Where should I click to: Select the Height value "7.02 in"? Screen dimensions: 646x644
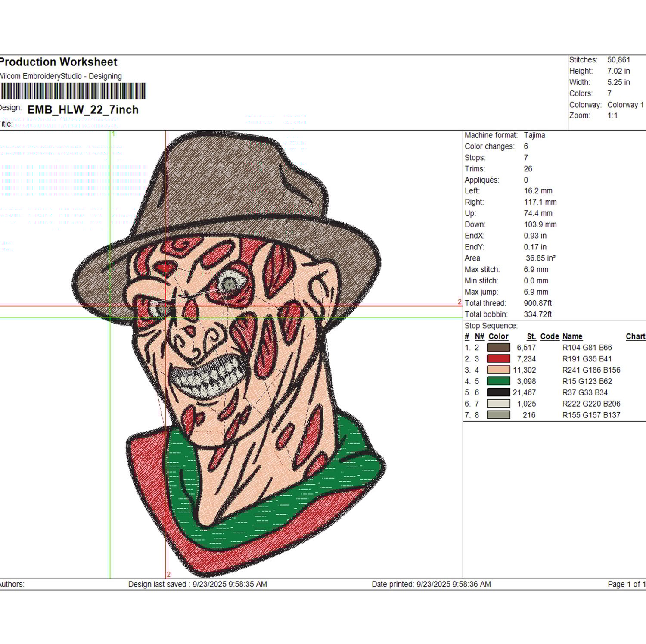618,71
